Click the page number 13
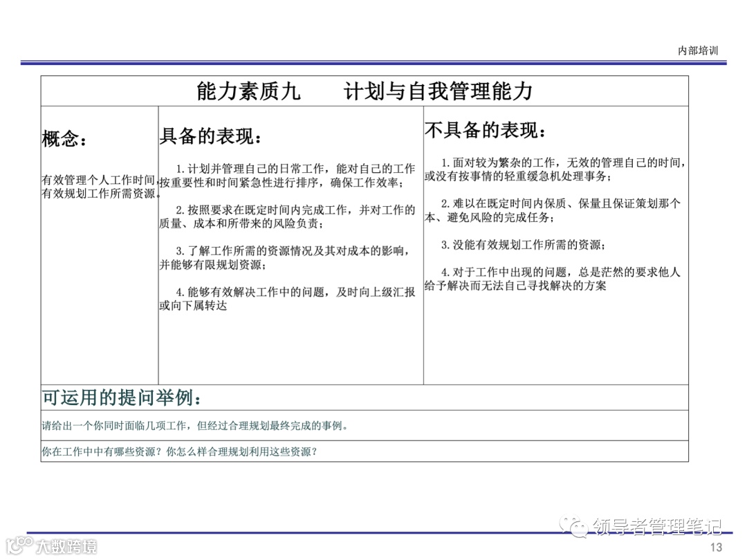Image resolution: width=747 pixels, height=560 pixels. click(x=717, y=547)
